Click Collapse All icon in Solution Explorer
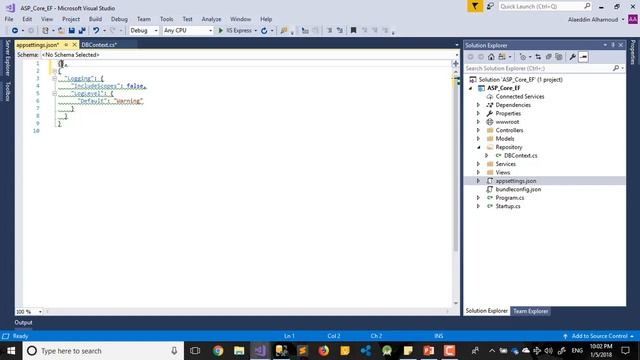Viewport: 640px width, 360px height. (x=549, y=57)
